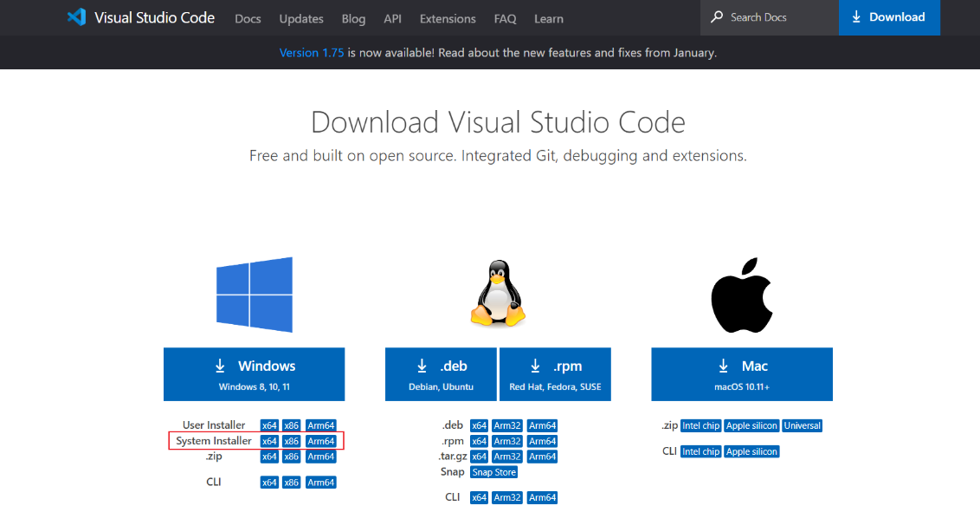This screenshot has width=980, height=512.
Task: Download Windows User Installer x64
Action: click(x=269, y=425)
